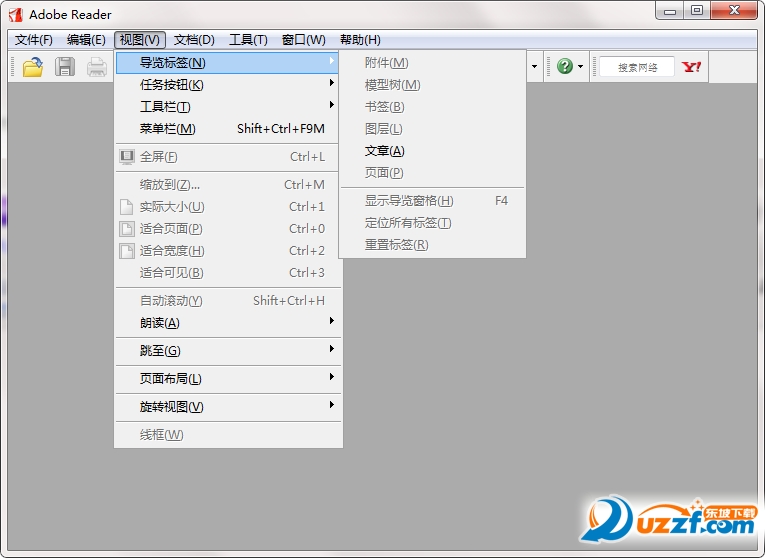This screenshot has width=765, height=558.
Task: Select 缩放到(Z)... menu item
Action: pos(228,185)
